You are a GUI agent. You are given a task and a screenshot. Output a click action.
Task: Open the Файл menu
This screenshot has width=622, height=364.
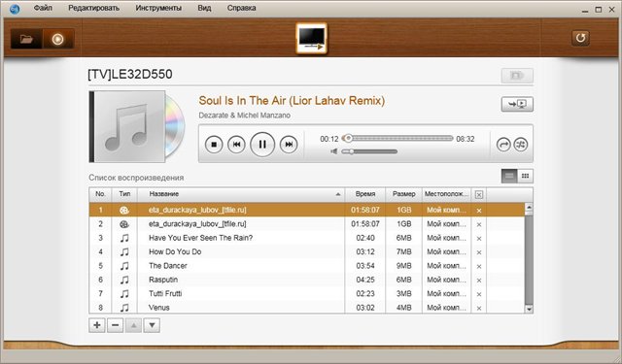(x=43, y=8)
